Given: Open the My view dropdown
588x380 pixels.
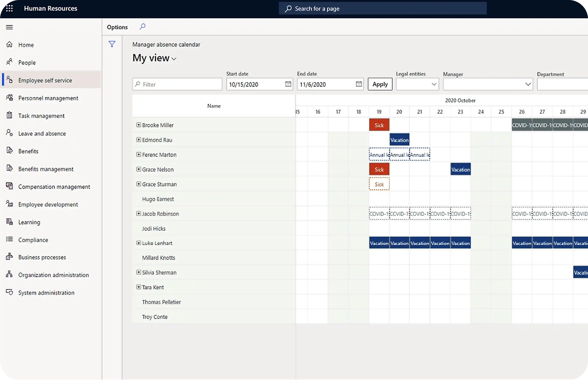Looking at the screenshot, I should [x=174, y=59].
